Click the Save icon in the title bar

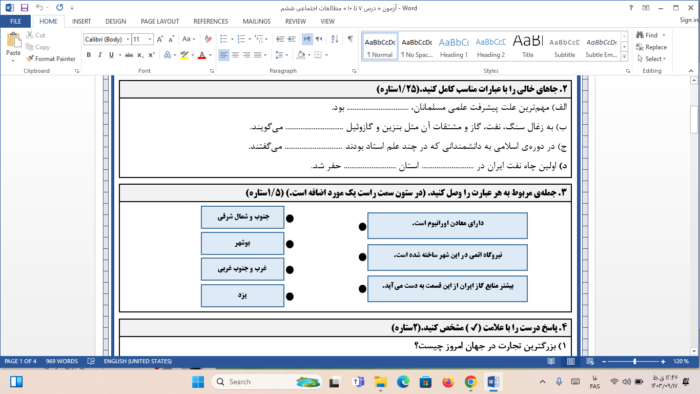(x=24, y=8)
